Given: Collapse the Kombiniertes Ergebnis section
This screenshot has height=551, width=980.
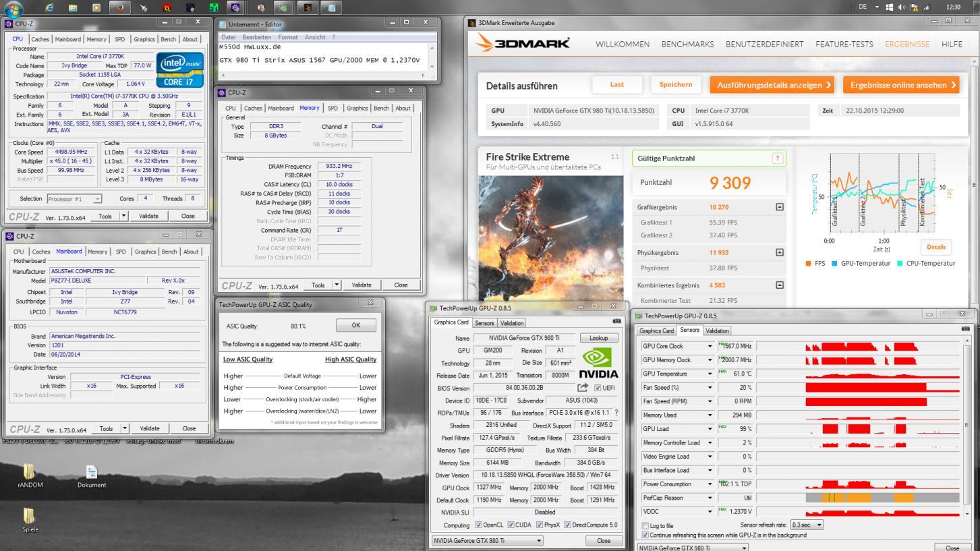Looking at the screenshot, I should click(x=779, y=285).
